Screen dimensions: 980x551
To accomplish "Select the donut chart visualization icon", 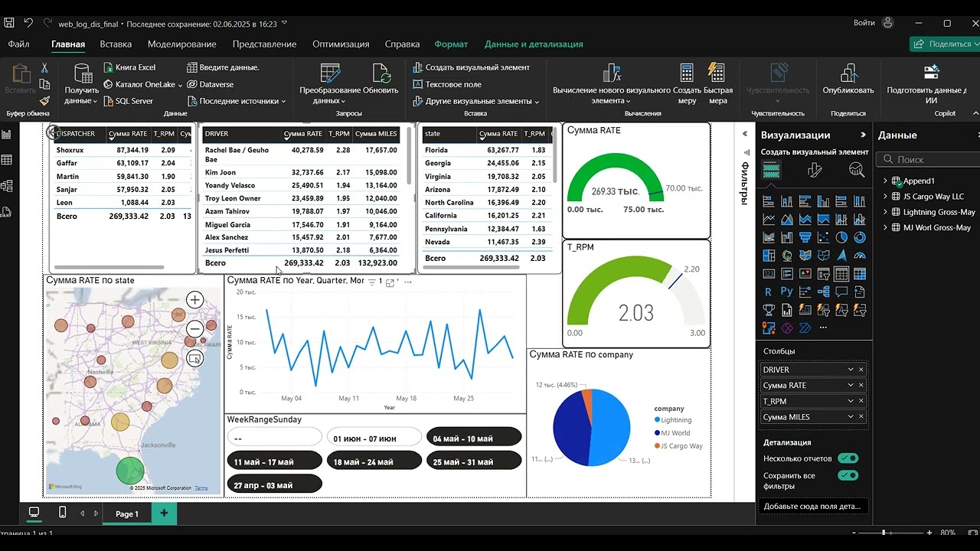I will click(x=860, y=238).
